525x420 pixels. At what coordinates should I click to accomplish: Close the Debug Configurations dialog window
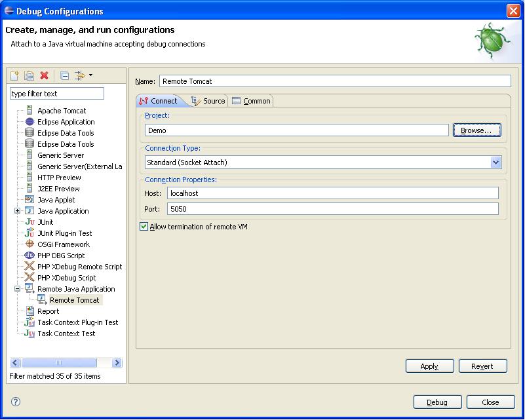[x=513, y=10]
